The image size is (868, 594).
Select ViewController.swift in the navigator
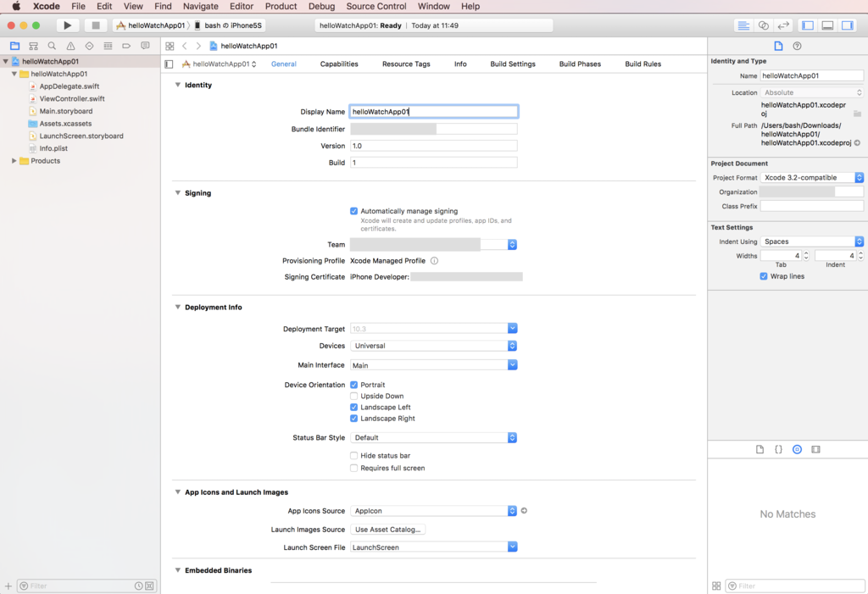(x=72, y=99)
